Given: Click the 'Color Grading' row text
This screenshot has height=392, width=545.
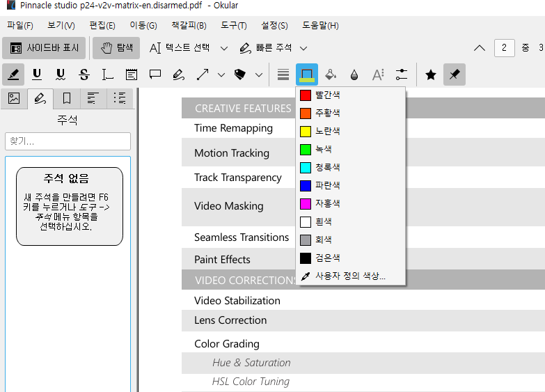Looking at the screenshot, I should pyautogui.click(x=227, y=344).
